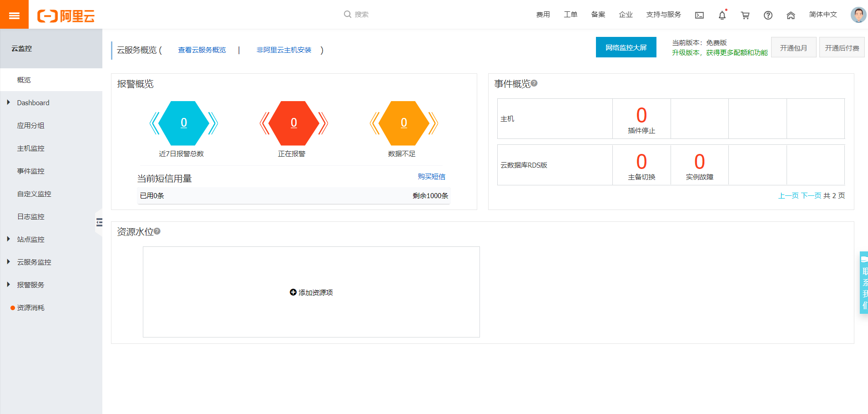
Task: Click the 网络监控大屏 button
Action: (626, 47)
